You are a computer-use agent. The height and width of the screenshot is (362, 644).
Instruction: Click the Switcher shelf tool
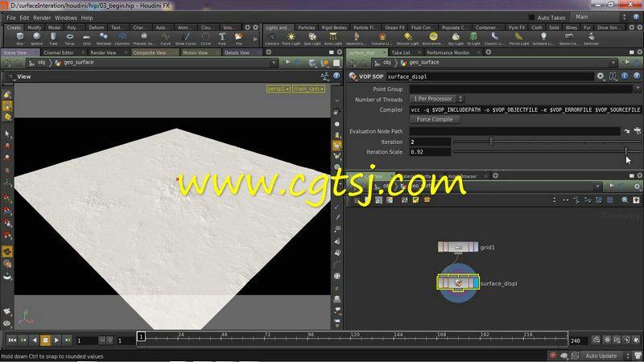[x=592, y=39]
